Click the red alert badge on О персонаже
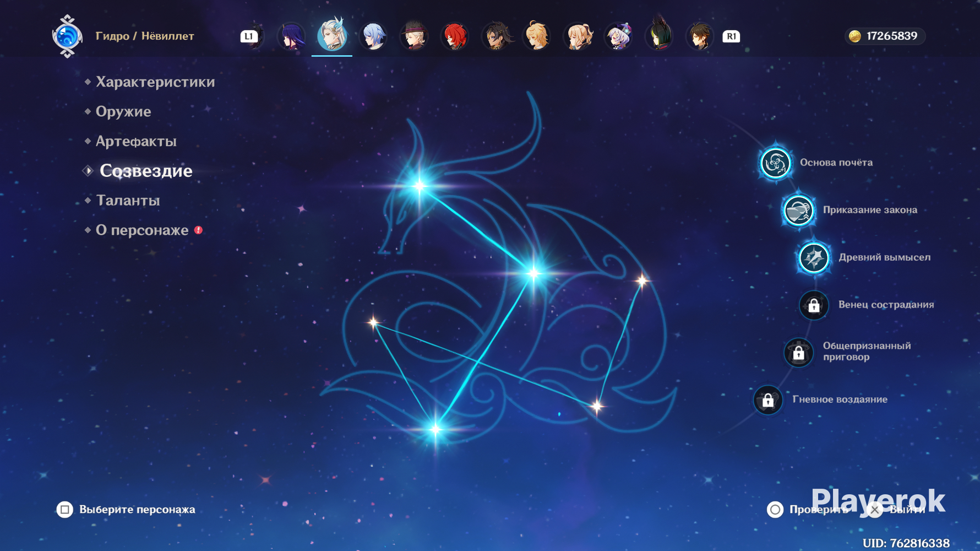 click(199, 230)
